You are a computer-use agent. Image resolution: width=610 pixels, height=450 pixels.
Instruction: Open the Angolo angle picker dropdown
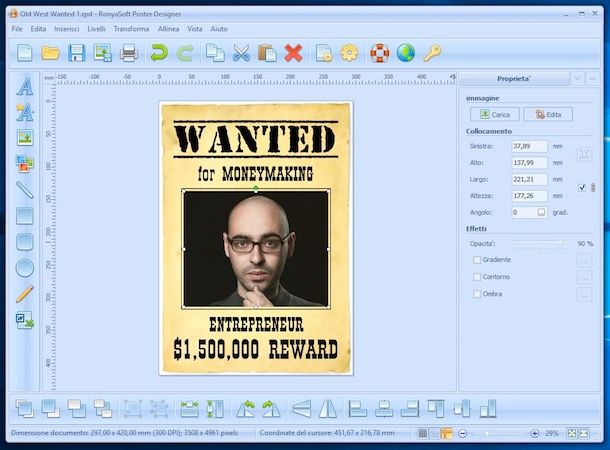(x=541, y=212)
